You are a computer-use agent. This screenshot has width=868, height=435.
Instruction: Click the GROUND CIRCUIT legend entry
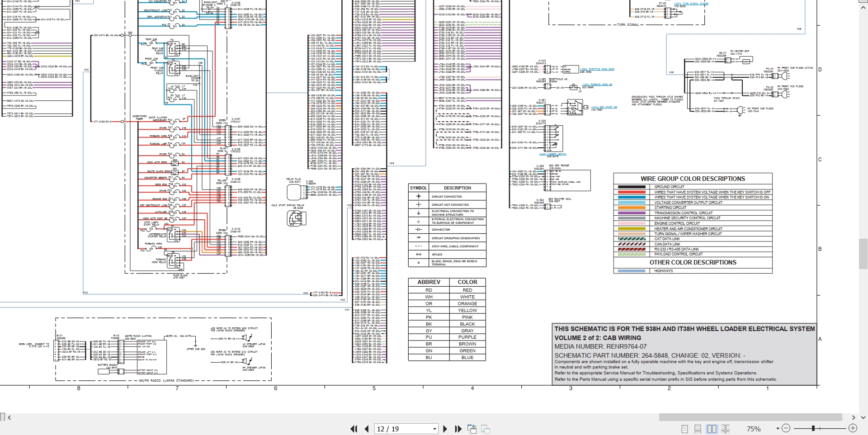pyautogui.click(x=669, y=187)
